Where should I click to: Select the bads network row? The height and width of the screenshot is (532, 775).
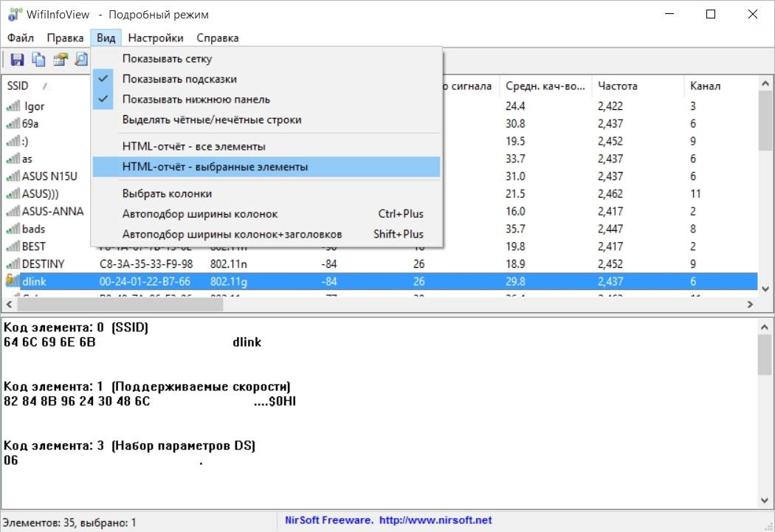tap(379, 229)
